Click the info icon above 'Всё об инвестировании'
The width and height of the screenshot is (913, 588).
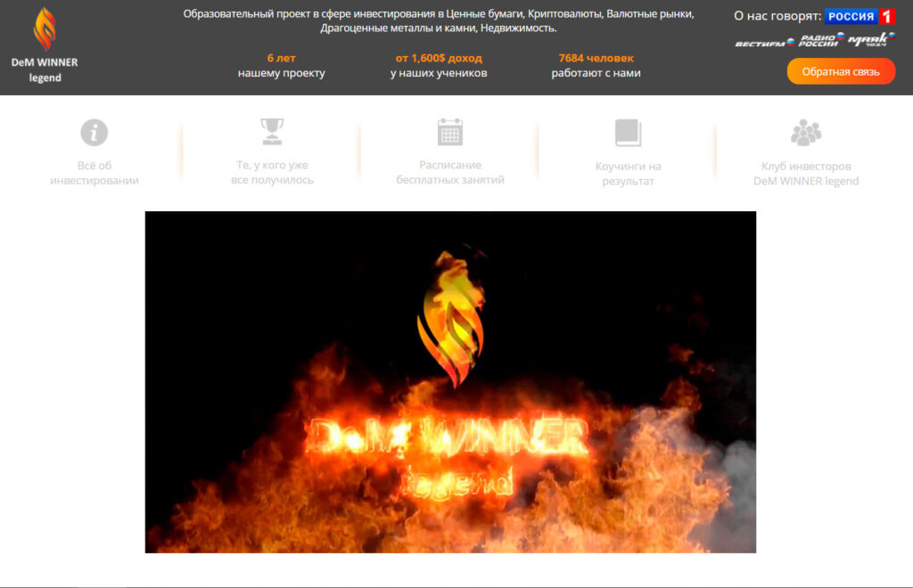[x=94, y=133]
